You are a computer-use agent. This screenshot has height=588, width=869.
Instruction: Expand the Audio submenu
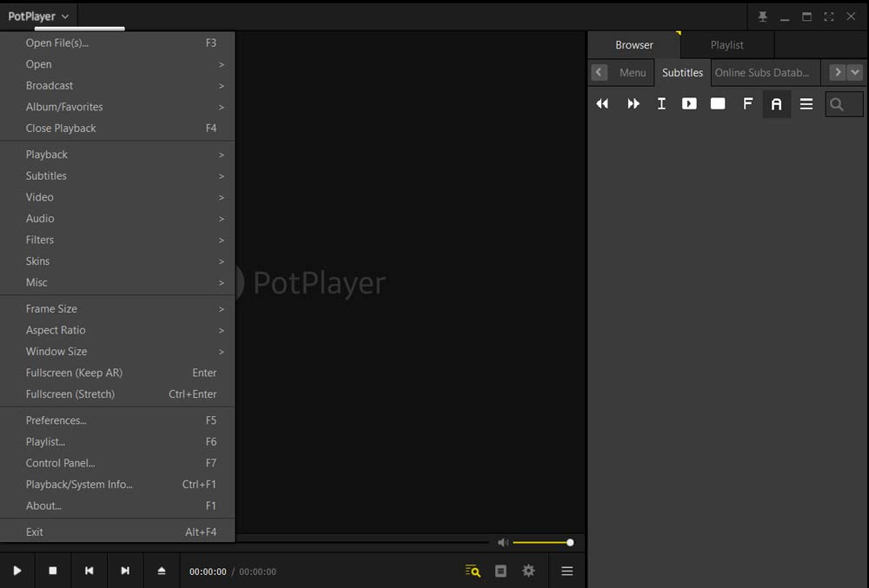pyautogui.click(x=117, y=218)
